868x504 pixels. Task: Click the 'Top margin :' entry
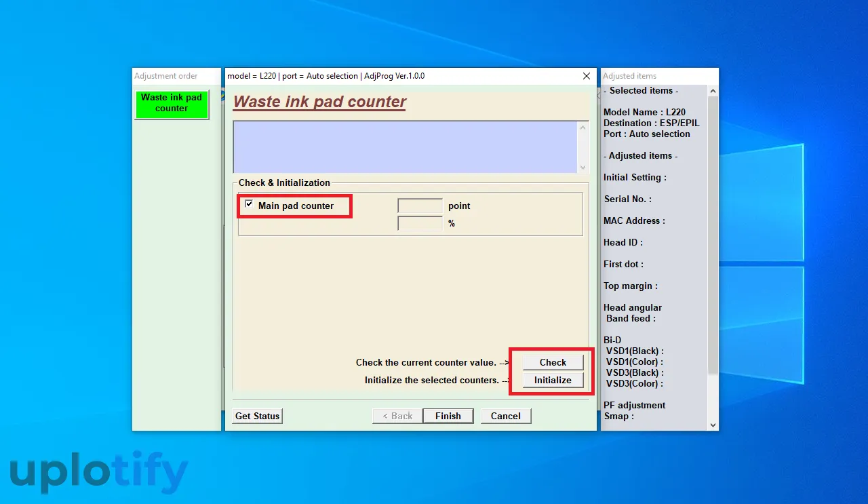pyautogui.click(x=631, y=286)
